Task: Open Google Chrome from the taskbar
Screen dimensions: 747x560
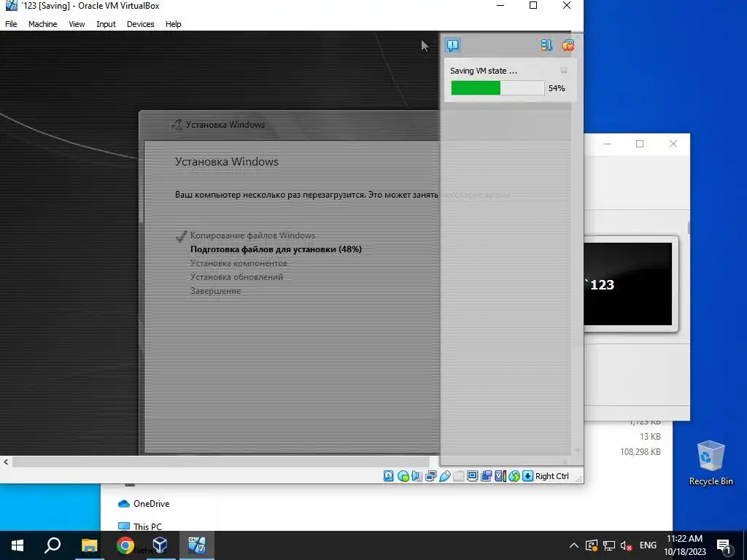Action: (125, 545)
